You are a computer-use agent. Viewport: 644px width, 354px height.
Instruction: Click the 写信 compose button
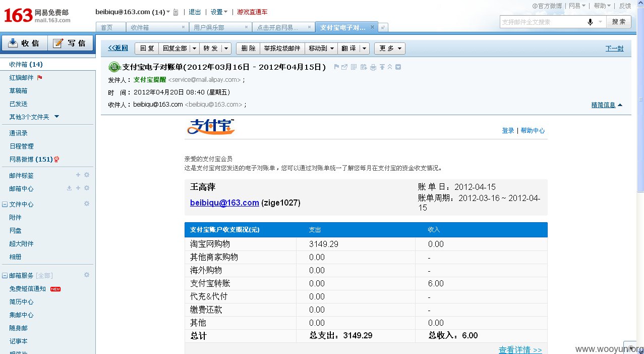(x=70, y=43)
